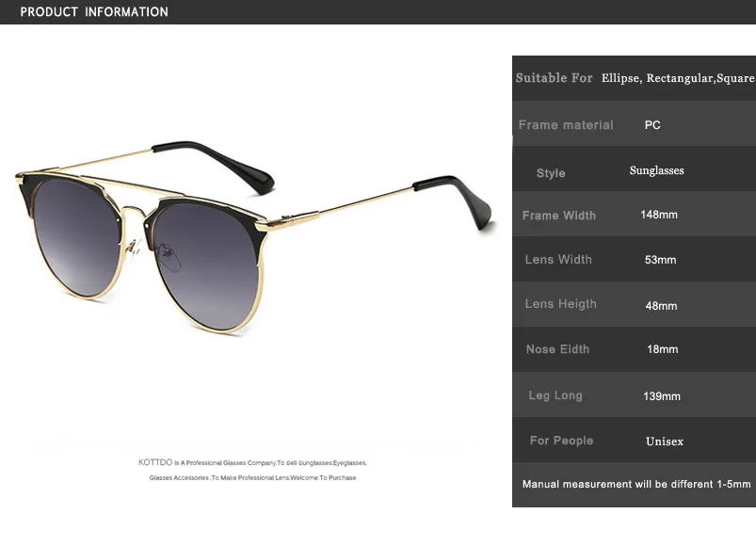Screen dimensions: 756x546
Task: Click the 148mm frame width value
Action: [659, 215]
